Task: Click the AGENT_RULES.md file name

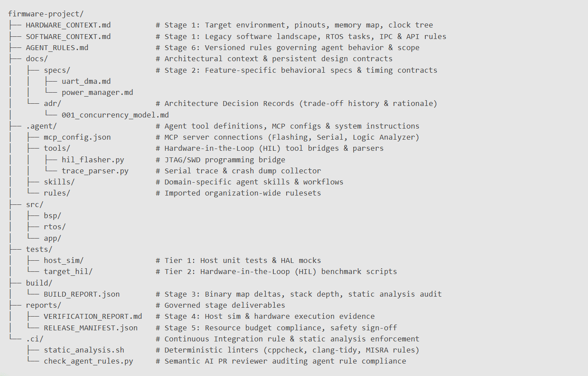Action: (x=59, y=47)
